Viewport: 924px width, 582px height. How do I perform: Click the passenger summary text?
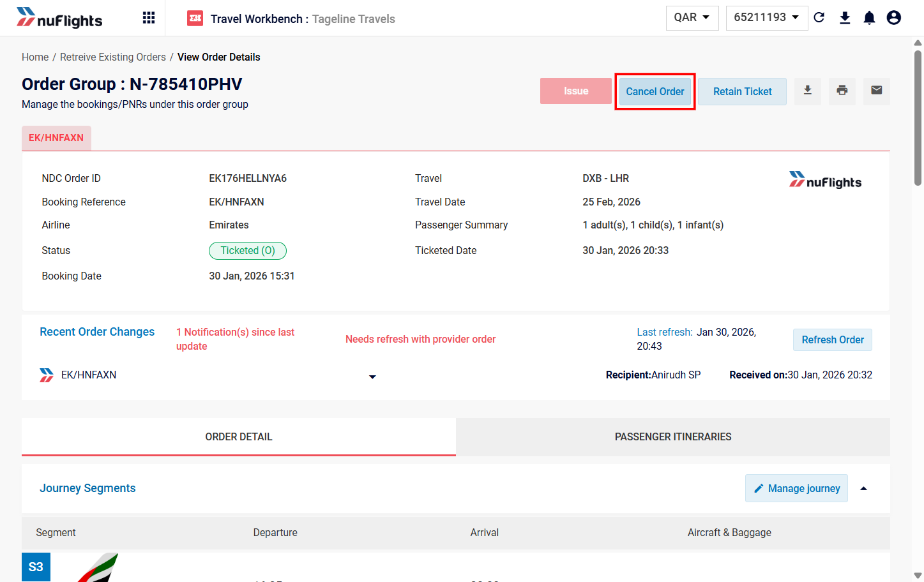pos(653,225)
